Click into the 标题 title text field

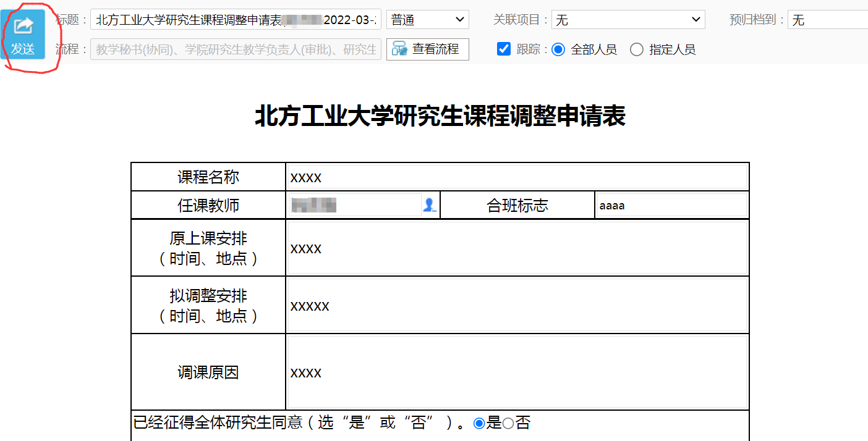coord(235,20)
